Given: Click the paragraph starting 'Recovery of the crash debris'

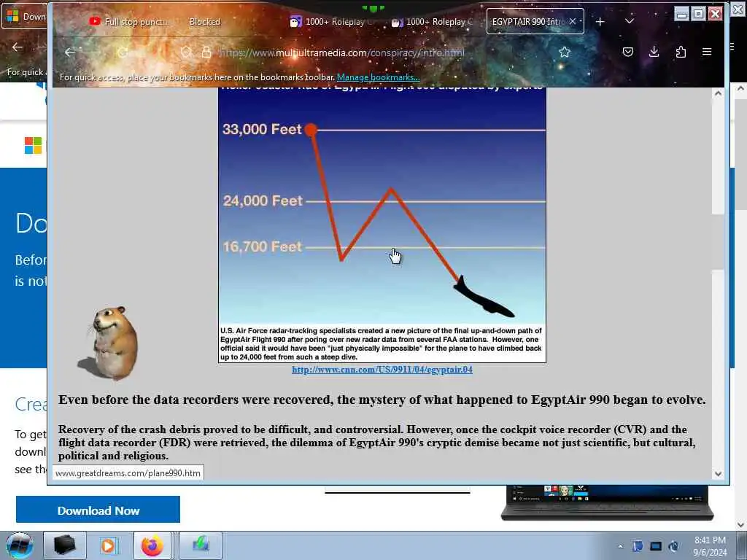Looking at the screenshot, I should (376, 443).
